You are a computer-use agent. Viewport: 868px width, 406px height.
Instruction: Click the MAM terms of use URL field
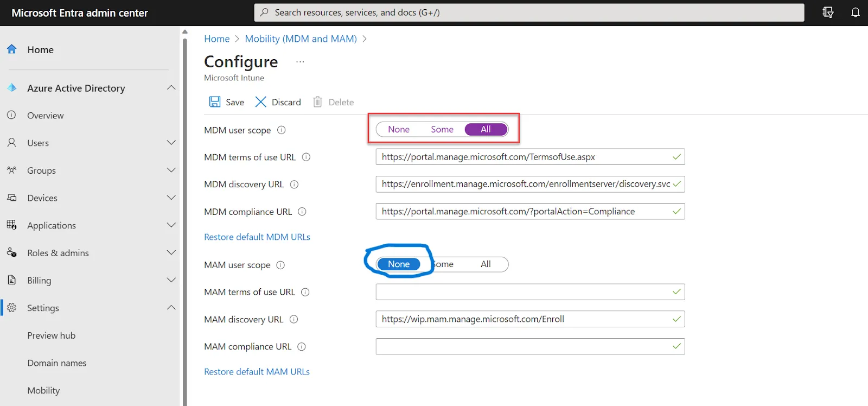530,292
